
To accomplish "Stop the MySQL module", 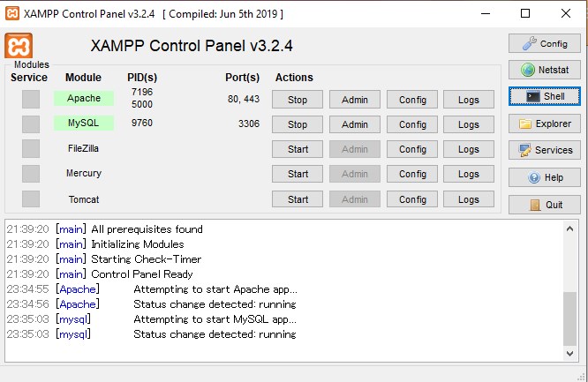I will [298, 124].
